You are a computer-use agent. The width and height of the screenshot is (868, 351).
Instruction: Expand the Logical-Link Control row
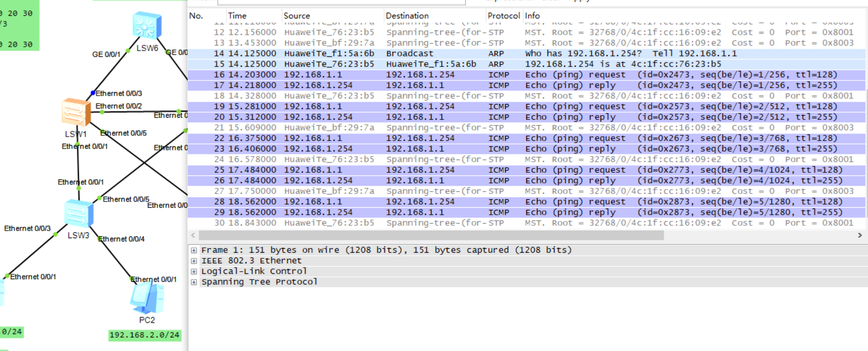[x=194, y=271]
